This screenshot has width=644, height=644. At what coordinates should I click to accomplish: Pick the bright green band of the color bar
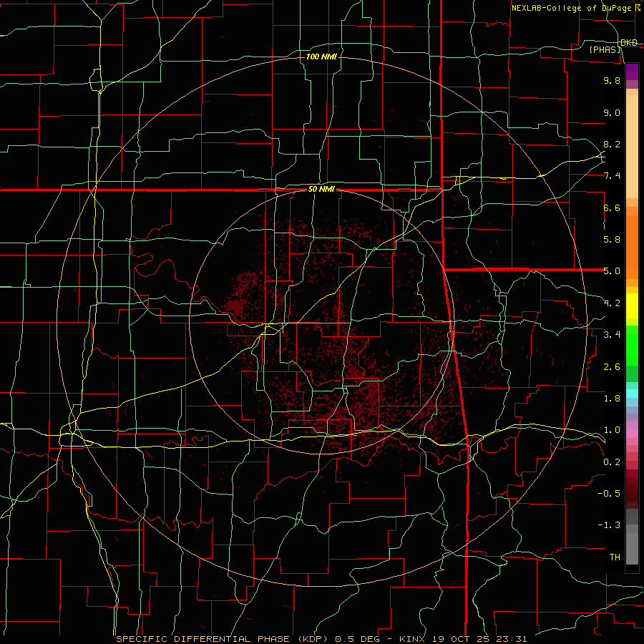coord(632,346)
